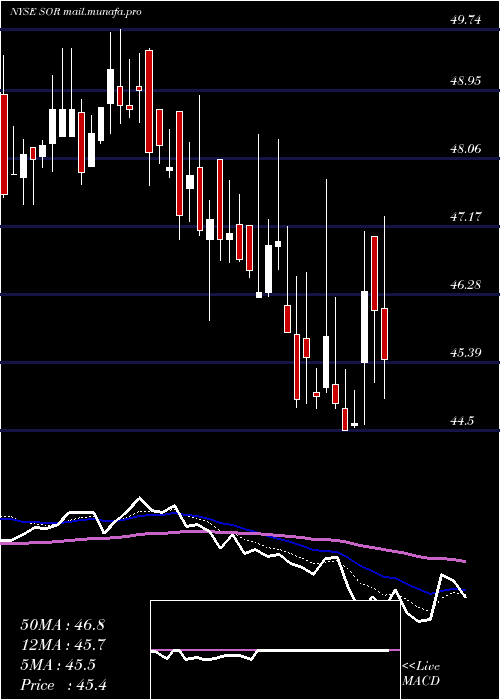Click the 'NYSE SOR mail.munafa.pro' chart title
The image size is (500, 700).
[75, 12]
